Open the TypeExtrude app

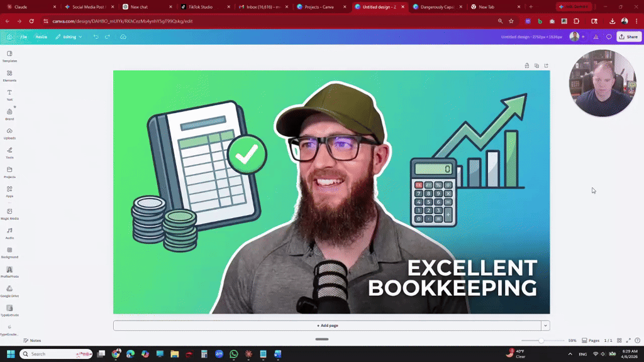(9, 310)
